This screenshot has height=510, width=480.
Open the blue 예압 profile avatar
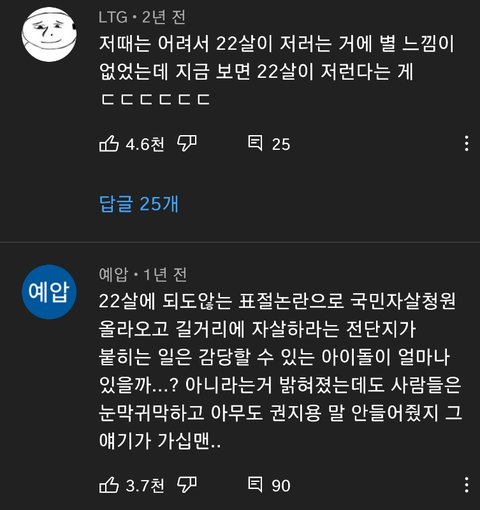49,292
